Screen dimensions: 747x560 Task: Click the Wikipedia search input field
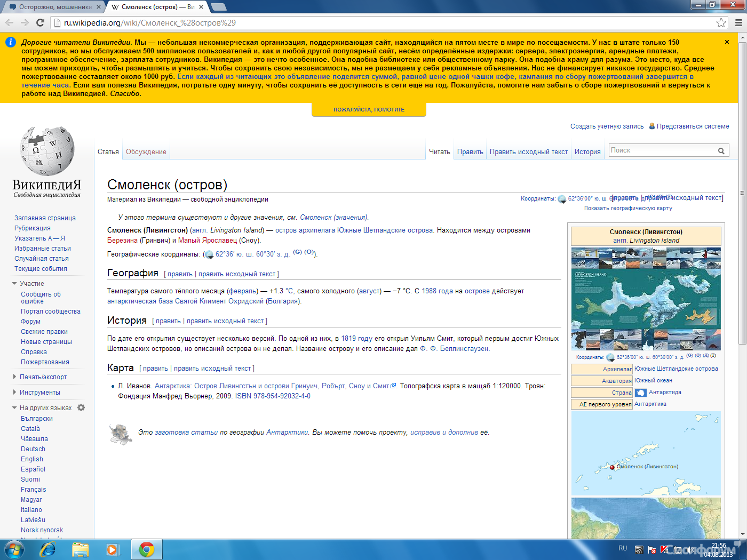(x=662, y=150)
